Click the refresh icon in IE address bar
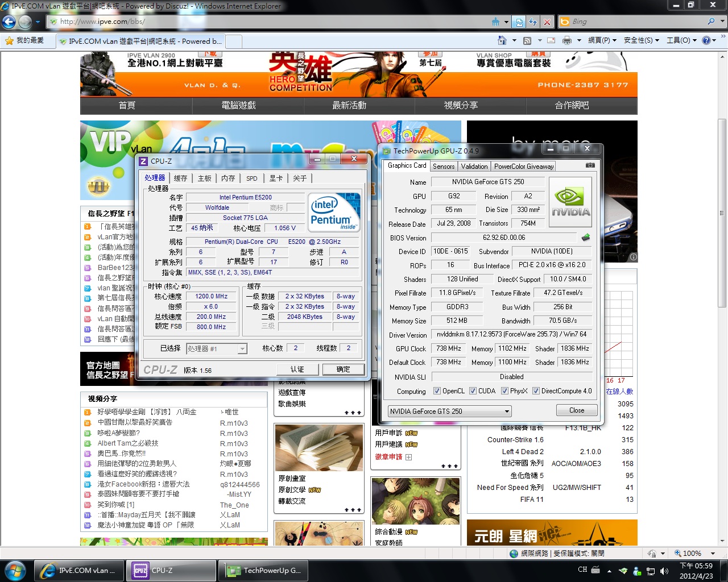This screenshot has height=582, width=728. (x=533, y=22)
